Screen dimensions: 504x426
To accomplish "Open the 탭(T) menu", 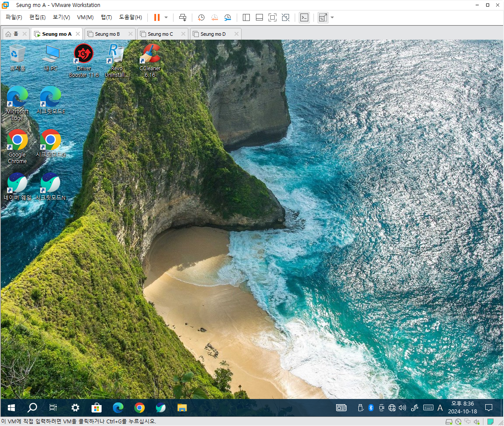I will 106,17.
